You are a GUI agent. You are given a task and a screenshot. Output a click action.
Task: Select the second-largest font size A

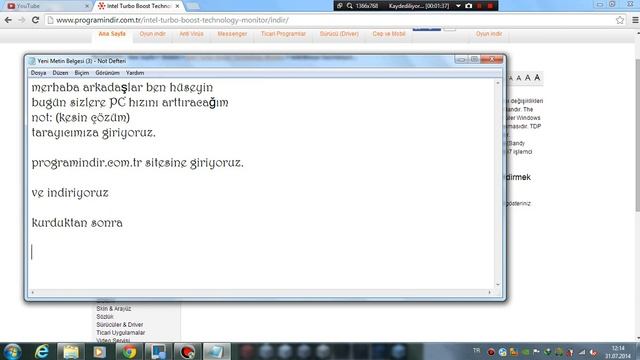click(x=528, y=78)
